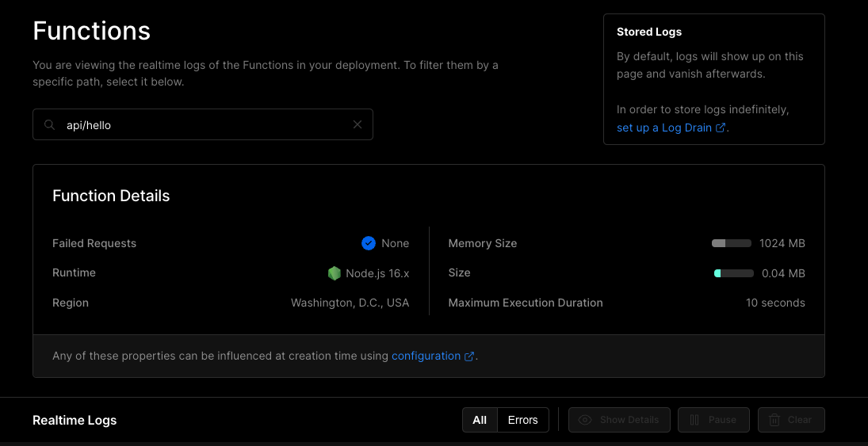Toggle Show Details with the eye icon
868x446 pixels.
click(586, 420)
